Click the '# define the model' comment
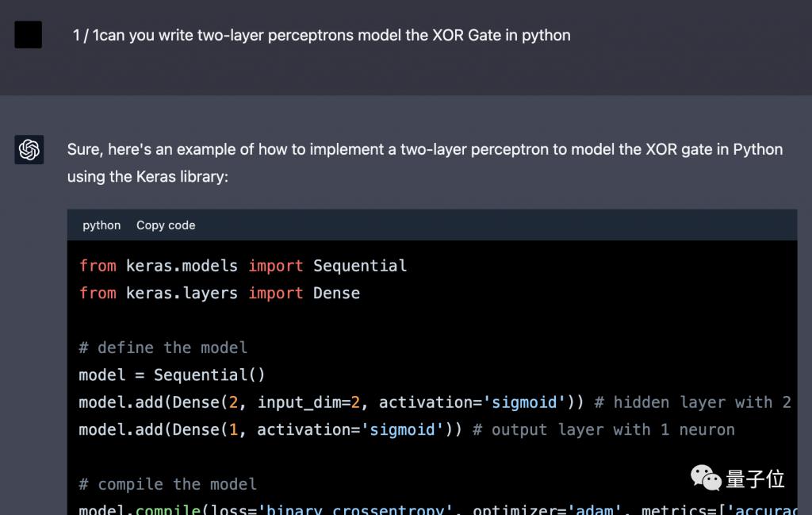The width and height of the screenshot is (812, 515). tap(163, 348)
